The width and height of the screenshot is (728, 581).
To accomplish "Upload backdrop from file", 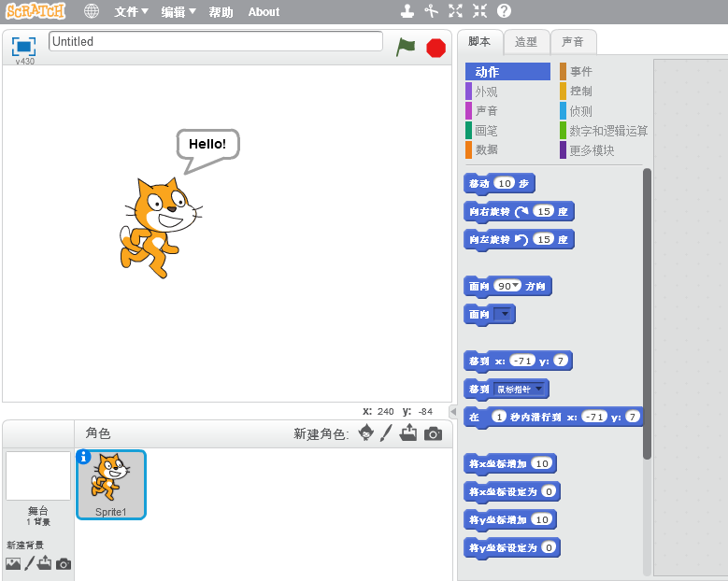I will 45,562.
